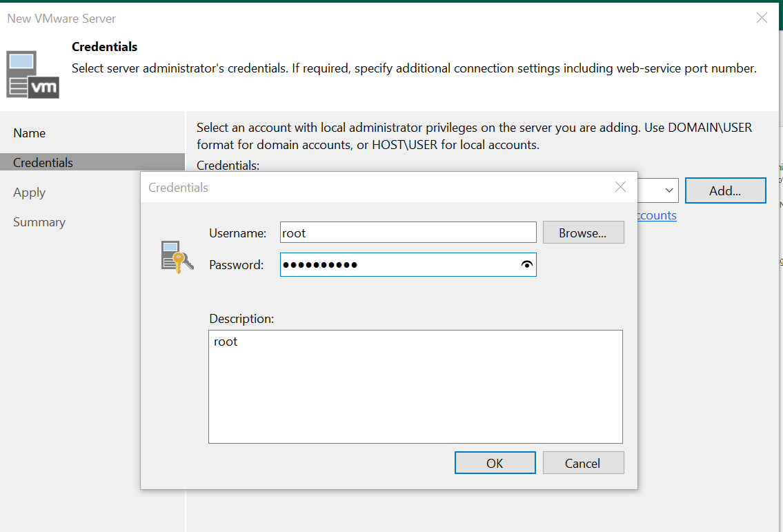Click the Username field containing root
This screenshot has height=532, width=783.
[x=407, y=233]
